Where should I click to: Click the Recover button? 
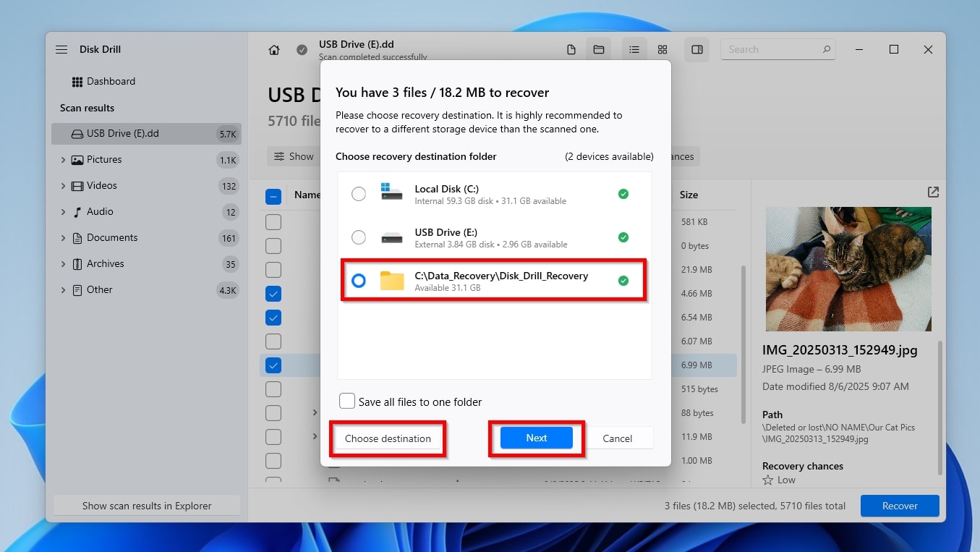coord(900,506)
